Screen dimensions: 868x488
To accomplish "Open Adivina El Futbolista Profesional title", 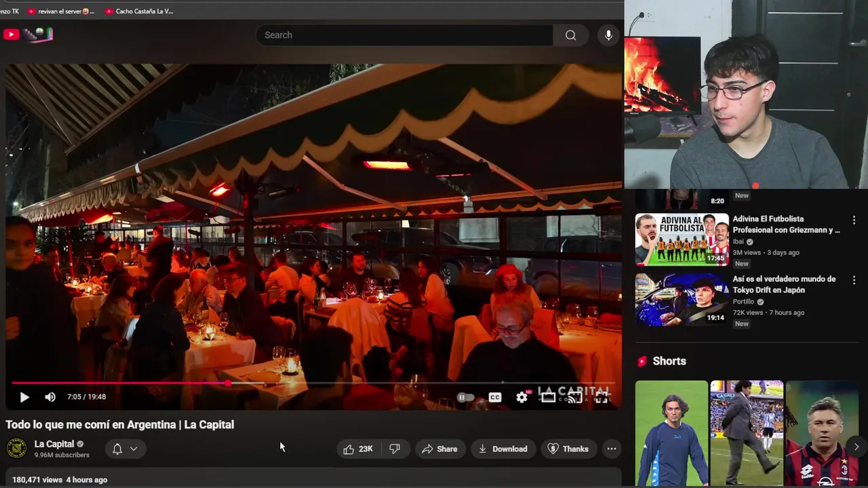I will point(786,224).
